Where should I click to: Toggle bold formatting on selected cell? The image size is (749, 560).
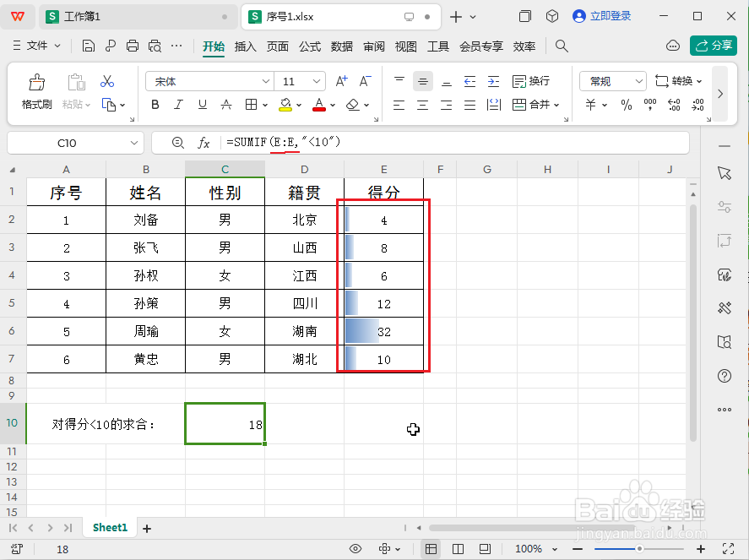coord(154,104)
